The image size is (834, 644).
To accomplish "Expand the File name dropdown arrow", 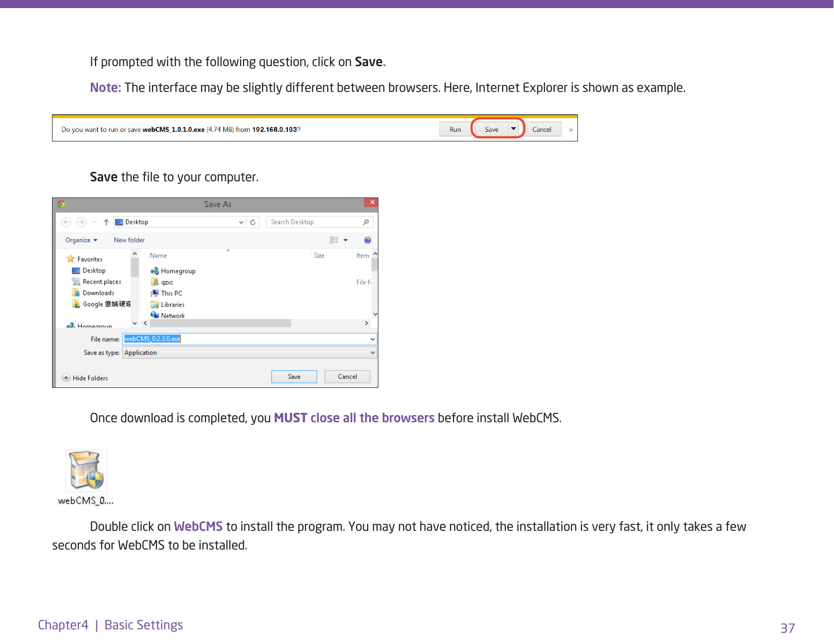I will click(373, 339).
